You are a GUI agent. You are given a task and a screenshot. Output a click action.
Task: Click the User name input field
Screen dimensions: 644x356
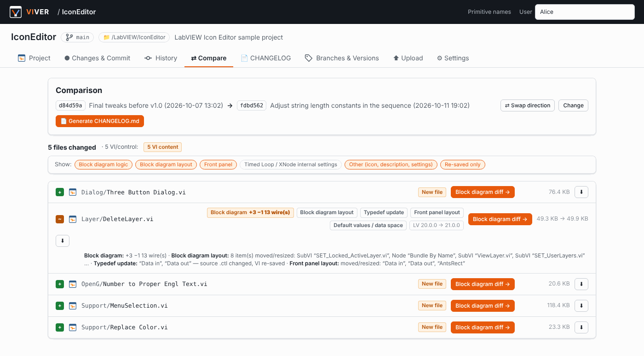[x=585, y=12]
